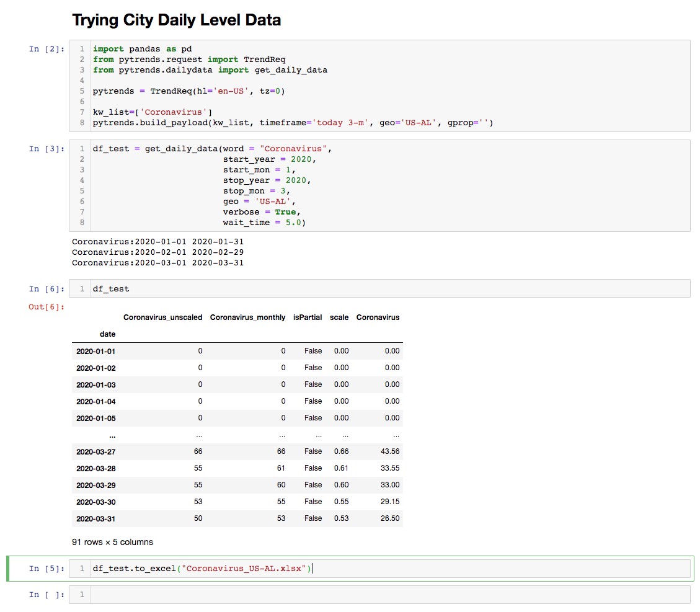Viewport: 700px width, 612px height.
Task: Click the wait_time = 5.0 line
Action: (264, 223)
